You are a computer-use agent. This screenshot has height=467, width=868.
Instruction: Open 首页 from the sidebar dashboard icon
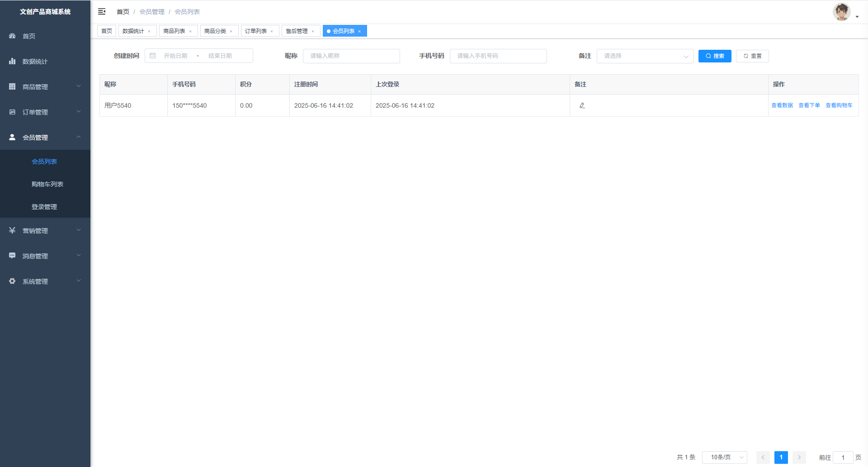click(x=12, y=36)
